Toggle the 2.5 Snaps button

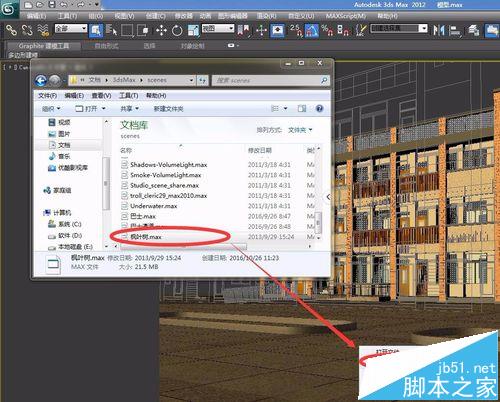(x=296, y=31)
